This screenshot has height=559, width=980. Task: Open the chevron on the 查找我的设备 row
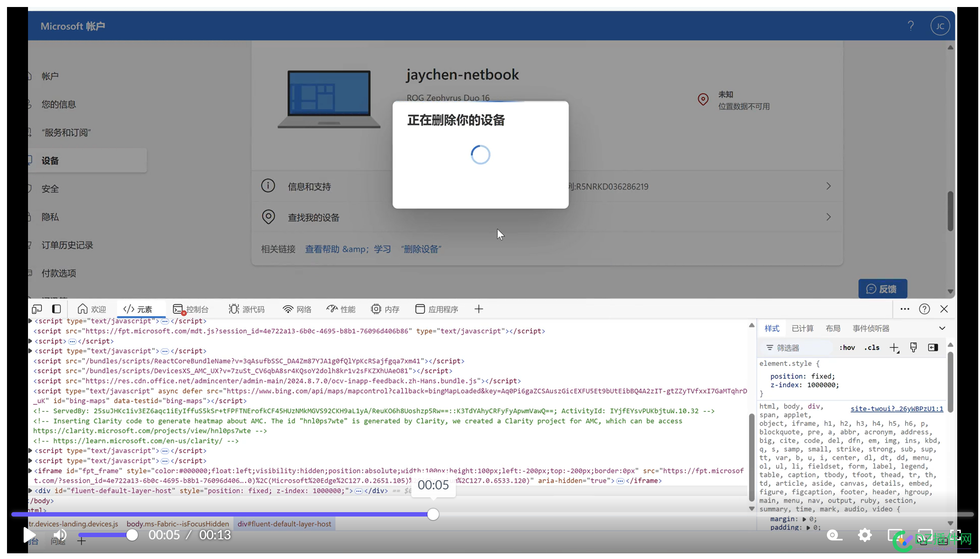click(x=828, y=217)
